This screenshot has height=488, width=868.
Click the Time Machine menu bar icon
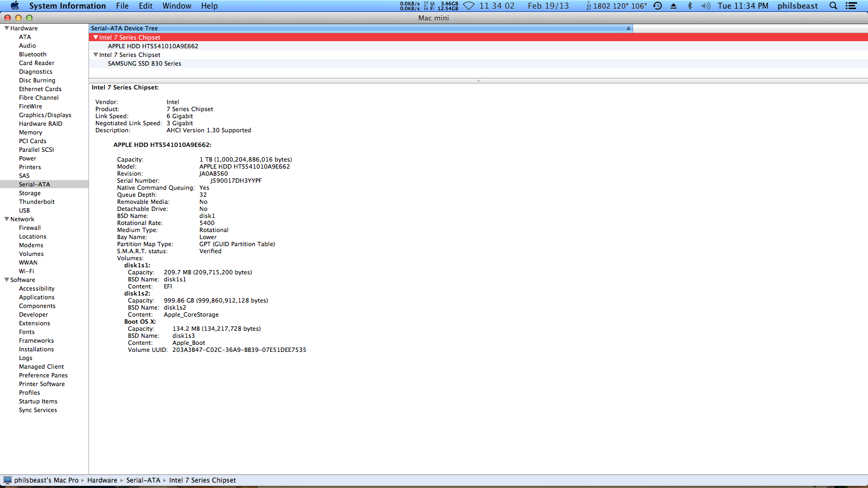coord(658,5)
